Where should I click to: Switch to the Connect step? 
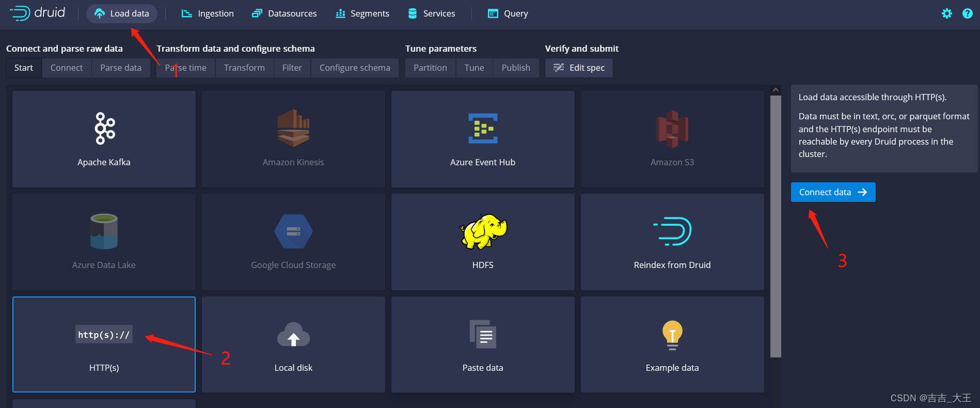[67, 68]
